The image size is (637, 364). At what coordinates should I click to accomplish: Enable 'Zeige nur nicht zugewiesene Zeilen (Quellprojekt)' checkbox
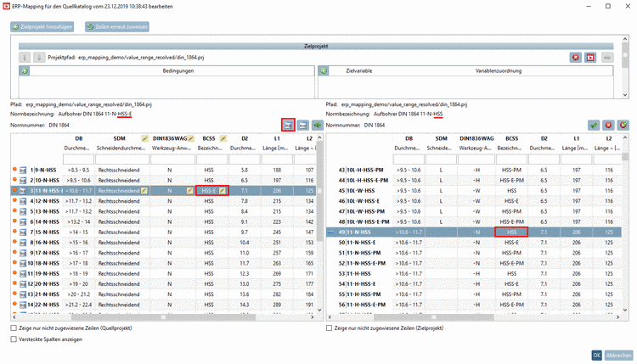coord(13,328)
